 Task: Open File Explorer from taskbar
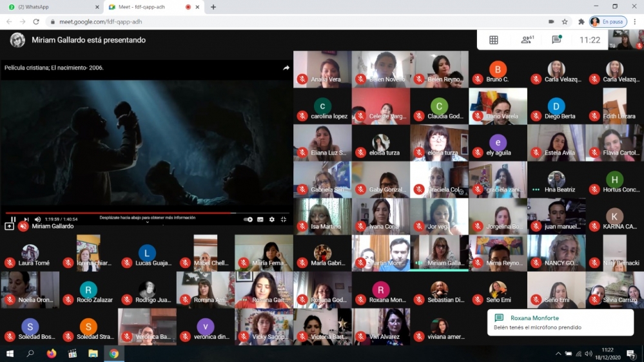93,354
